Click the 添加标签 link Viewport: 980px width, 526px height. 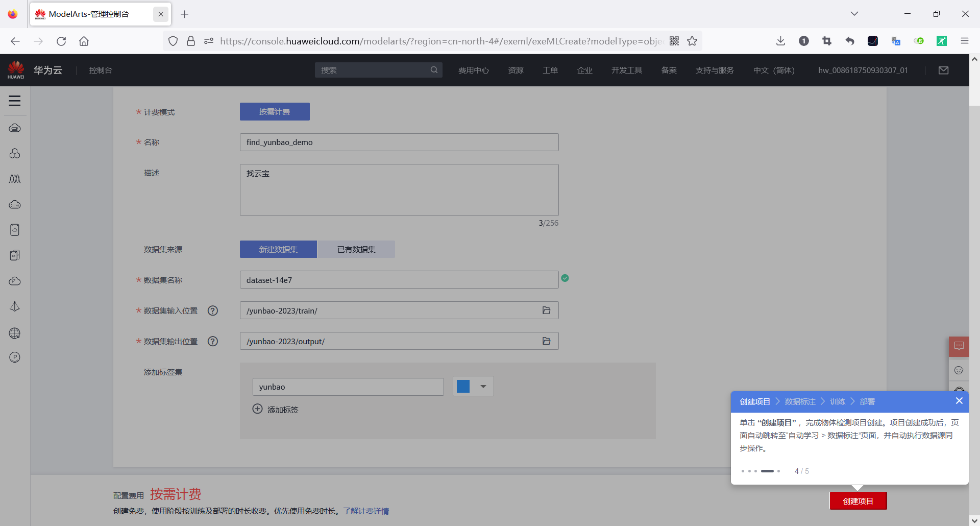(283, 410)
